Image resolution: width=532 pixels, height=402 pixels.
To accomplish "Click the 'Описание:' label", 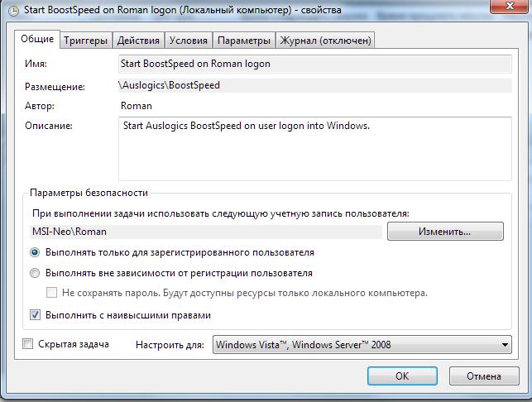I will (x=49, y=126).
